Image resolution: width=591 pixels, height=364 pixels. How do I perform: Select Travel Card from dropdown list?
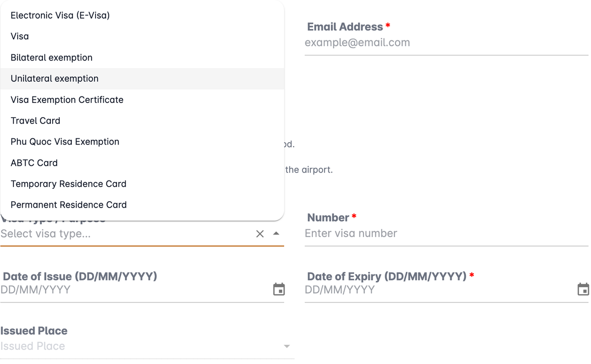tap(142, 121)
